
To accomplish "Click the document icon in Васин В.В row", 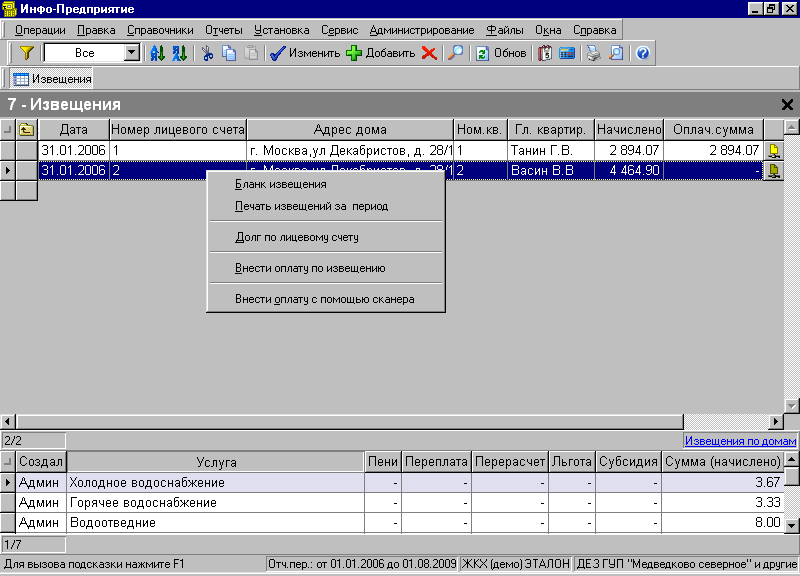I will coord(774,170).
